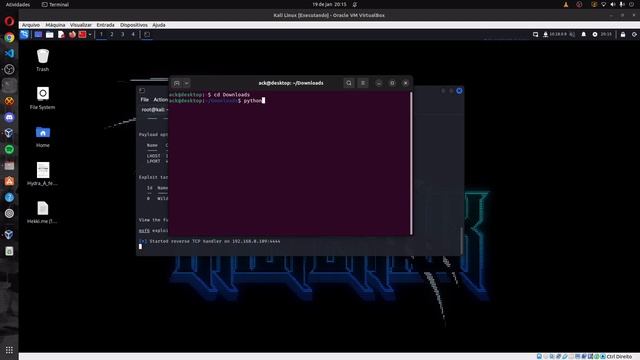The width and height of the screenshot is (640, 360).
Task: Click the ack@desktop terminal scrollbar
Action: coord(411,163)
